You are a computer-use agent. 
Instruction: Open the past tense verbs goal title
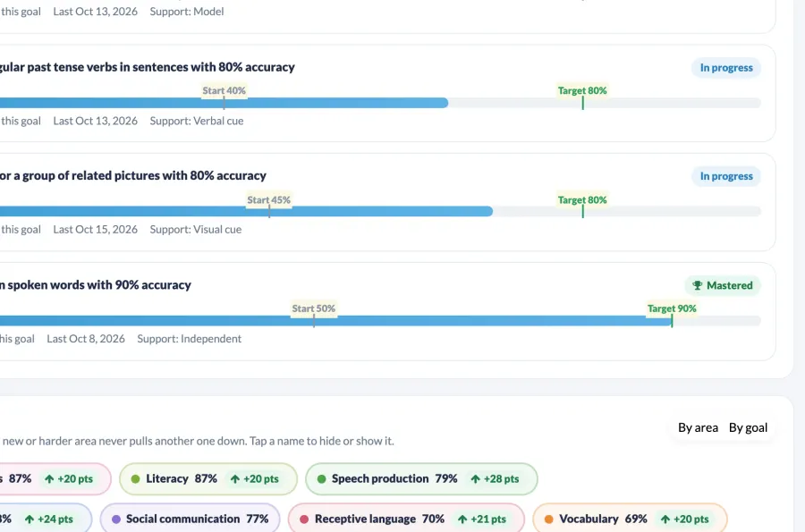(x=148, y=67)
